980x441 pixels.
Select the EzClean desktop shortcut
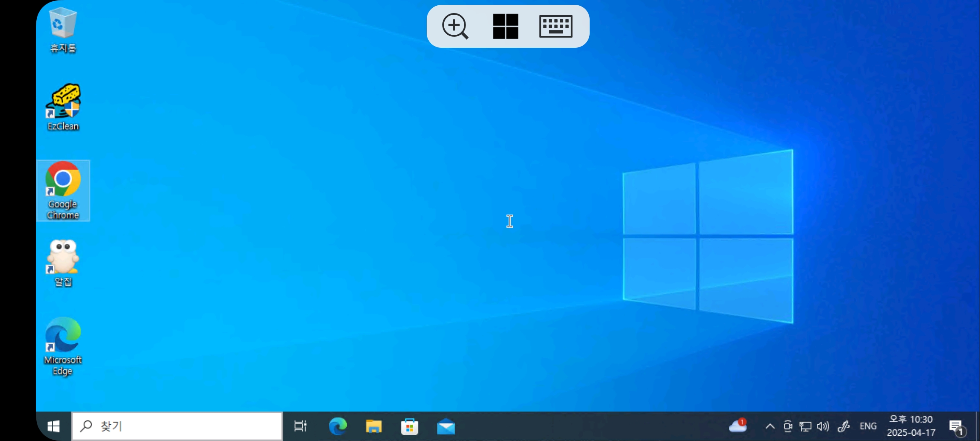63,107
